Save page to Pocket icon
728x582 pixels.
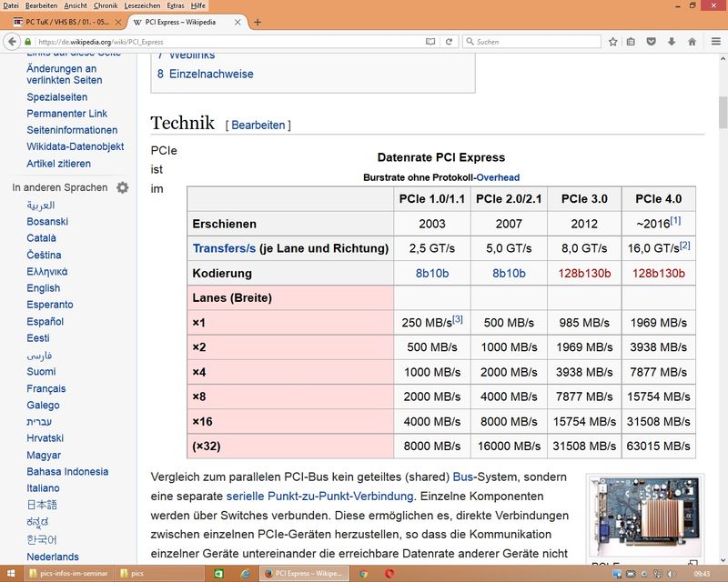click(x=652, y=41)
